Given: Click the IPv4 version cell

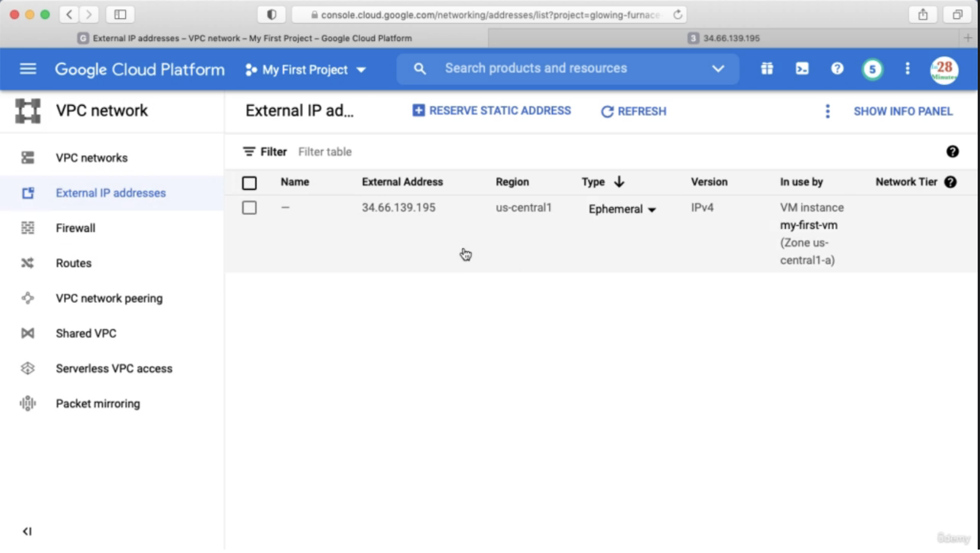Looking at the screenshot, I should [x=702, y=208].
